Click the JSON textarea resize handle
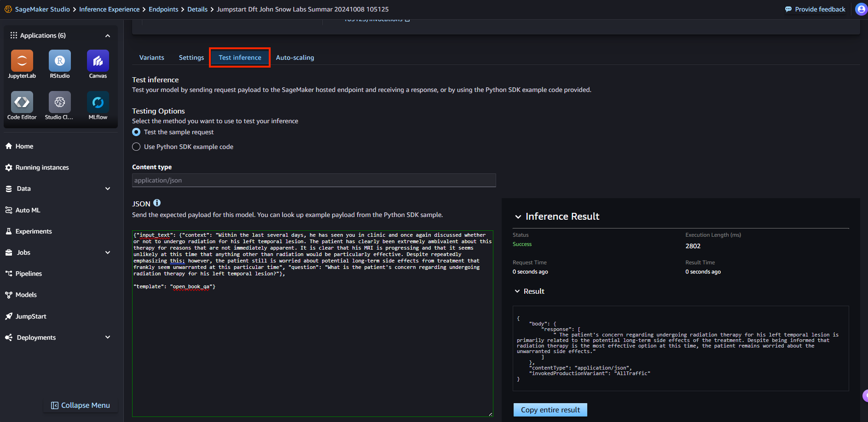Screen dimensions: 868x422 coord(490,414)
